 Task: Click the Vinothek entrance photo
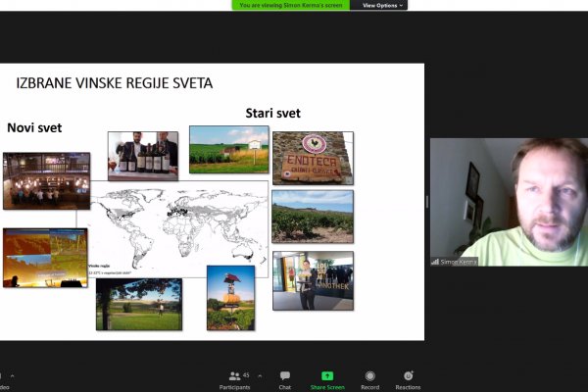pos(313,280)
